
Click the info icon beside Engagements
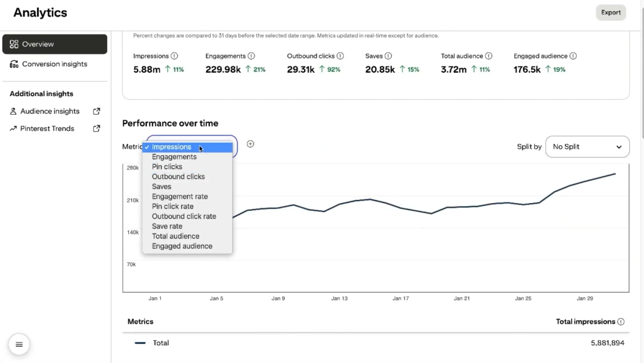[251, 56]
